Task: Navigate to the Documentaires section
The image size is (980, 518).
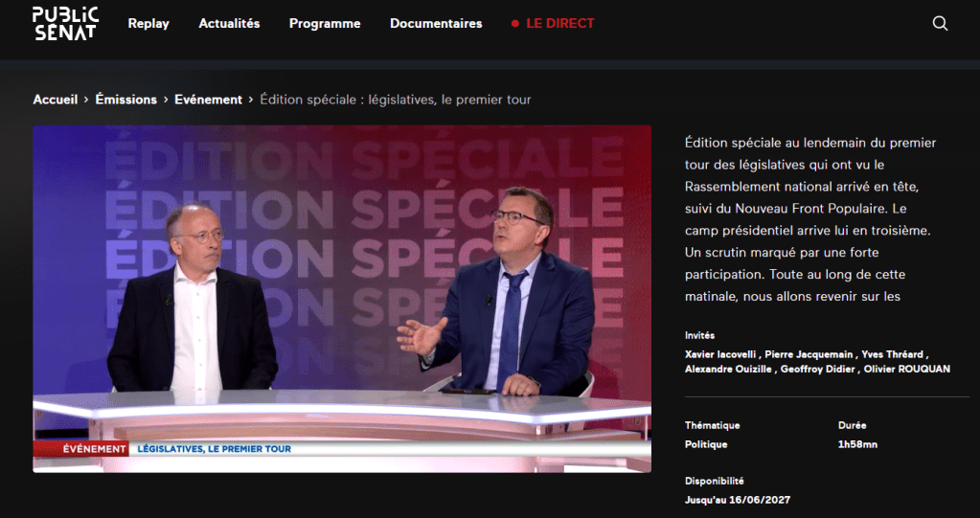Action: (436, 23)
